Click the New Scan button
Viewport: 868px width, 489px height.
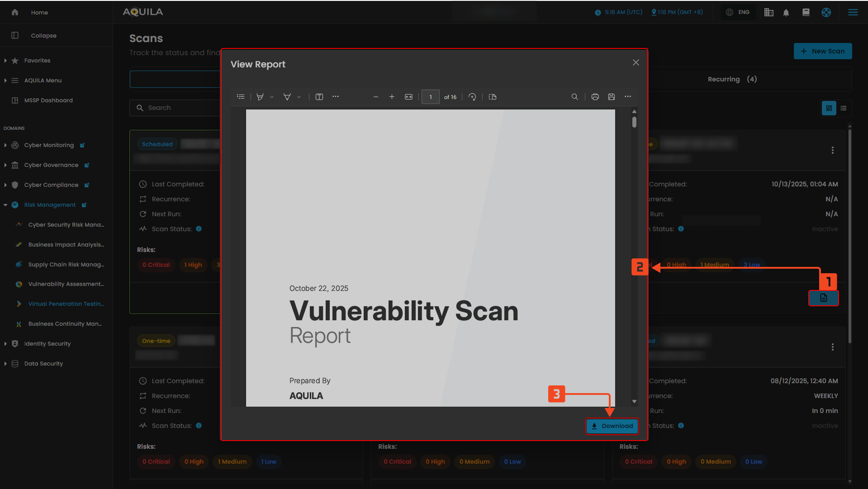(x=822, y=51)
